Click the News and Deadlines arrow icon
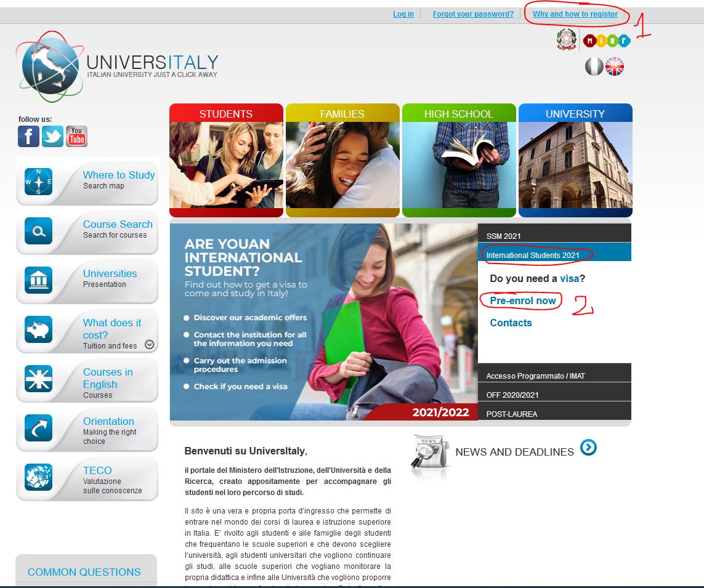Screen dimensions: 704x588 pyautogui.click(x=588, y=448)
